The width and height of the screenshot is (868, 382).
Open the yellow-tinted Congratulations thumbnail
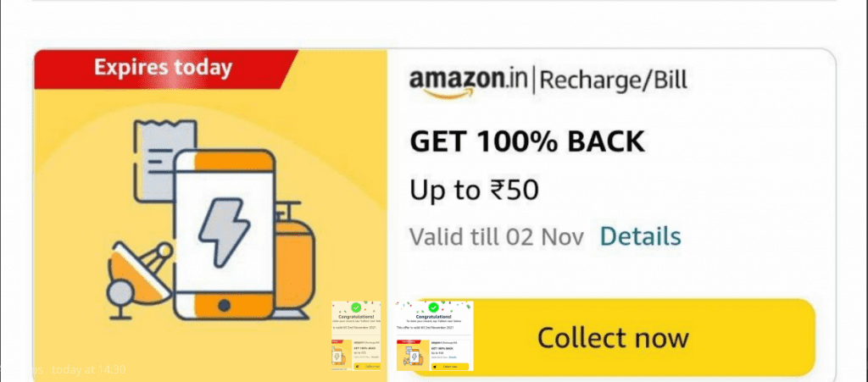click(x=356, y=335)
